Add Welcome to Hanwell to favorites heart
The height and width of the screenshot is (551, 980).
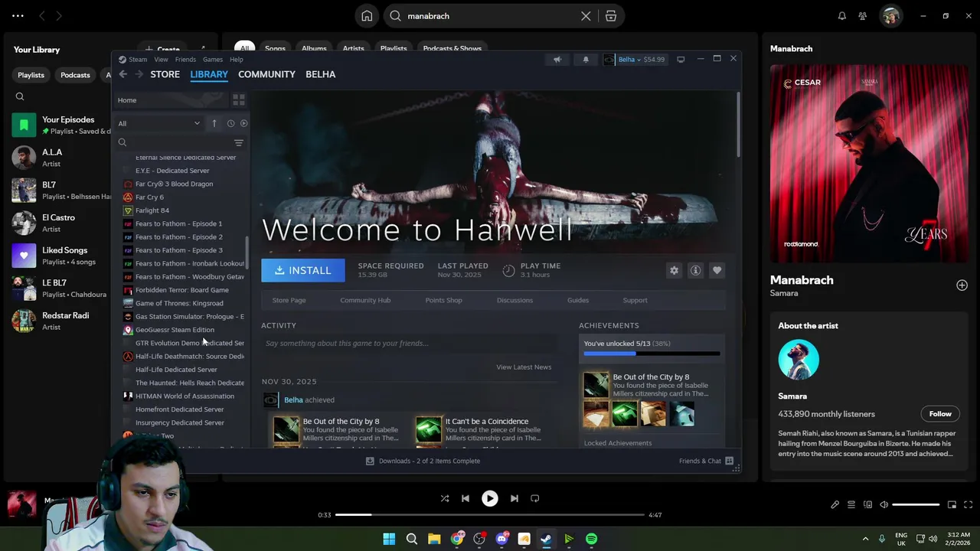pyautogui.click(x=717, y=270)
